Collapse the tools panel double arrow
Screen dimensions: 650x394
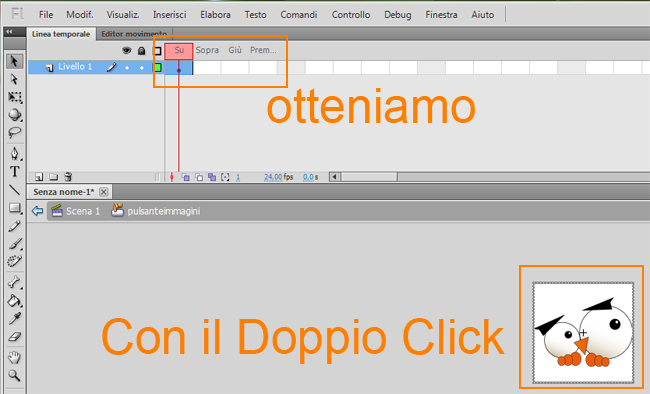9,32
